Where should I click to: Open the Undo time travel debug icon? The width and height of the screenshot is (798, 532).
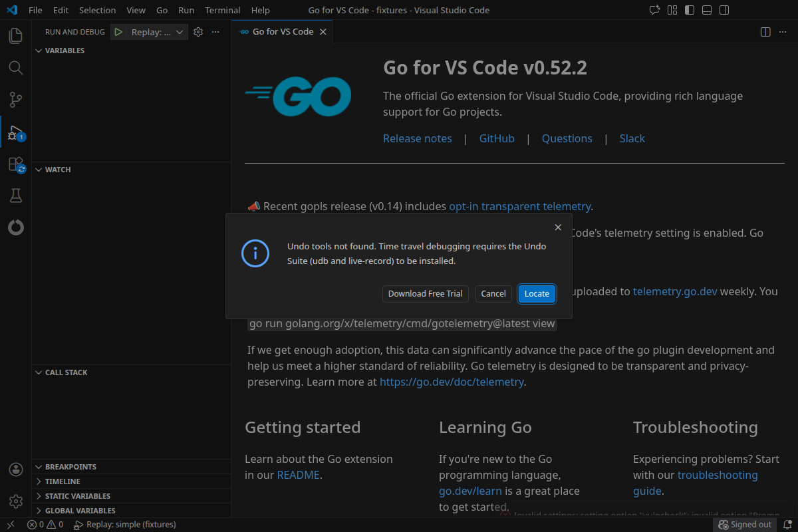tap(15, 227)
